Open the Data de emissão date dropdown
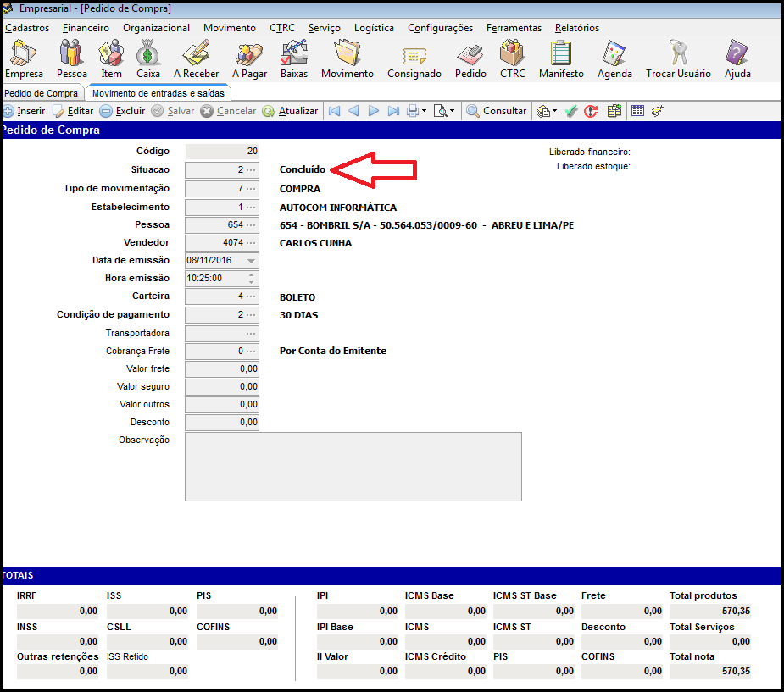Viewport: 784px width, 692px height. [250, 261]
